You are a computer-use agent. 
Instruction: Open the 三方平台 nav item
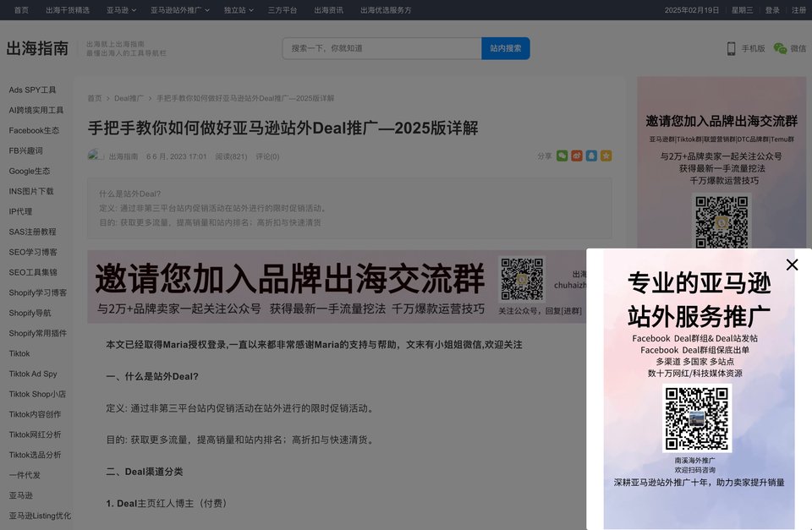(283, 10)
